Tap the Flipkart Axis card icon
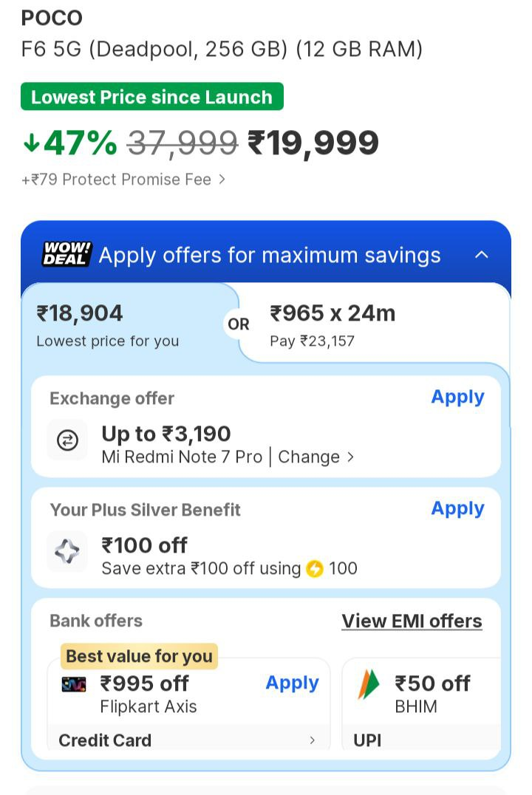532x795 pixels. [74, 684]
